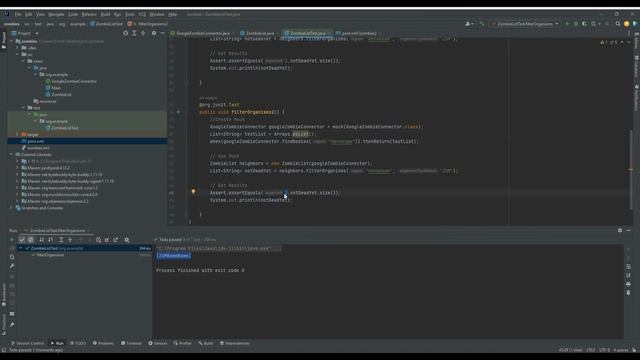
Task: Select ZombieListTest in project tree
Action: click(64, 128)
